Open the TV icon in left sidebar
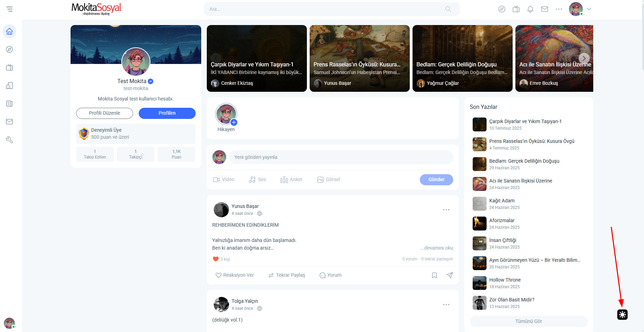 tap(9, 67)
